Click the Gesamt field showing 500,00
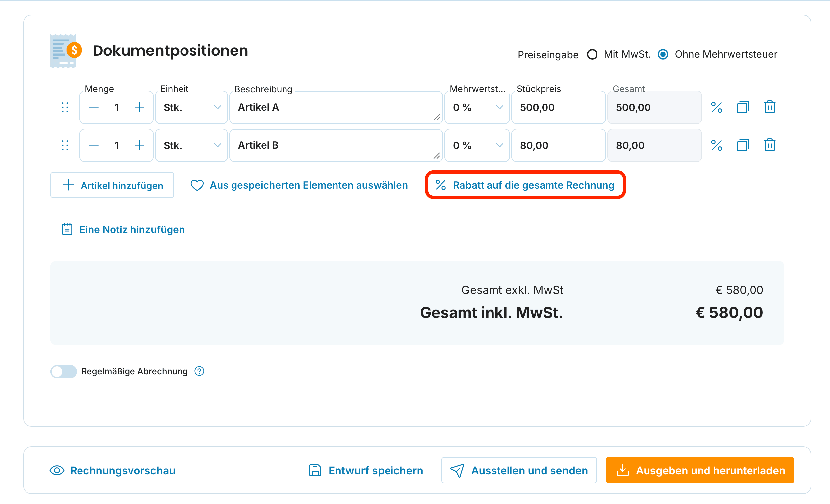 [654, 108]
